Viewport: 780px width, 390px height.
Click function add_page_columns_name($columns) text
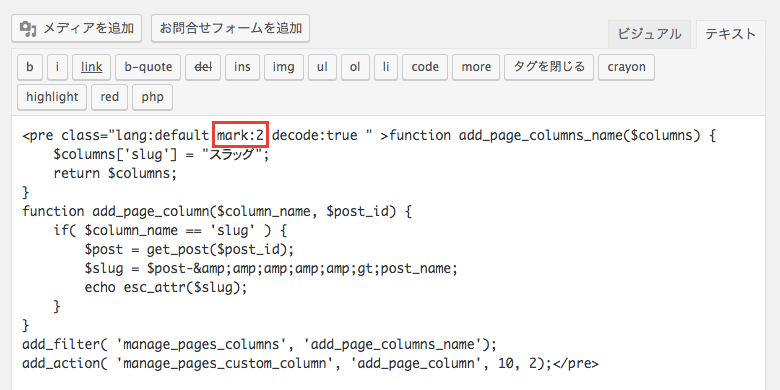(x=546, y=135)
